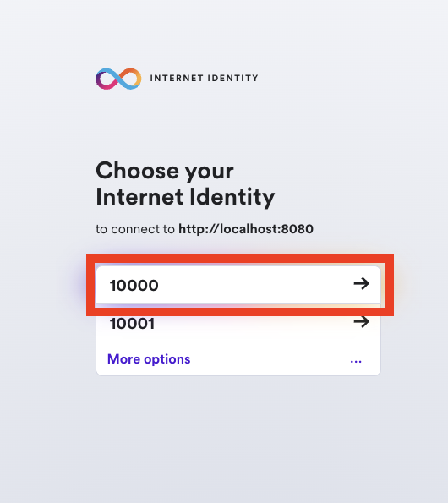Select identity number 10001
448x503 pixels.
238,323
